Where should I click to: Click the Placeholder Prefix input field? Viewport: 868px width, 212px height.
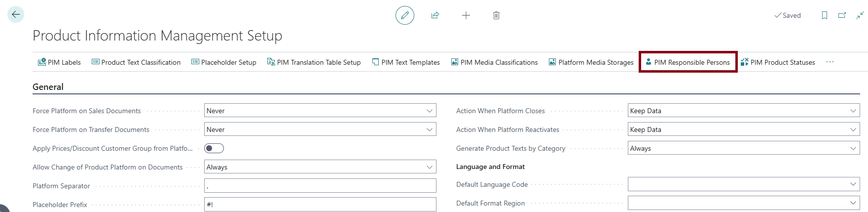click(320, 204)
